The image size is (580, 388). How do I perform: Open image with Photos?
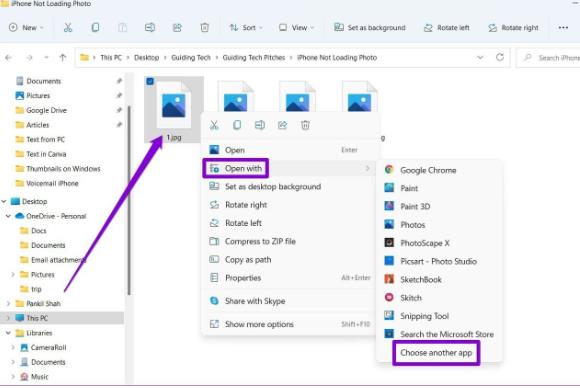439,225
